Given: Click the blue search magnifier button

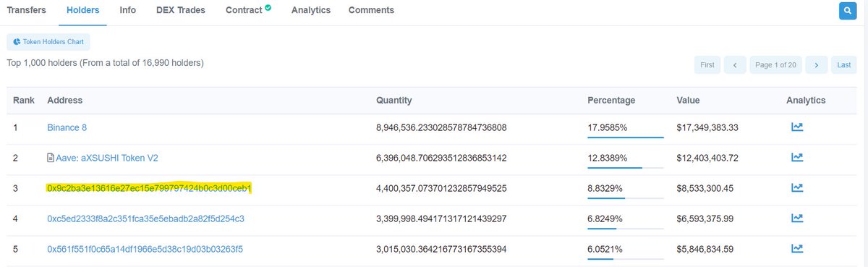Looking at the screenshot, I should pyautogui.click(x=848, y=11).
